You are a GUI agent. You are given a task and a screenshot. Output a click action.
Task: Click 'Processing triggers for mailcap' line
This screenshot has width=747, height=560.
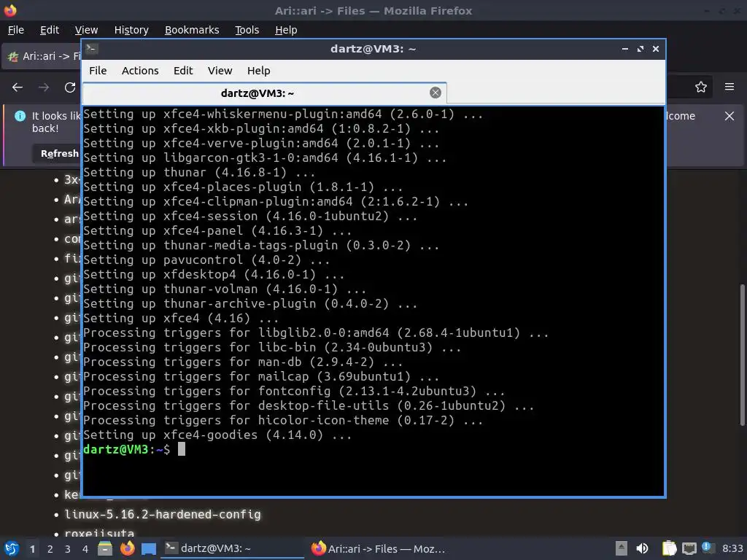(x=261, y=377)
